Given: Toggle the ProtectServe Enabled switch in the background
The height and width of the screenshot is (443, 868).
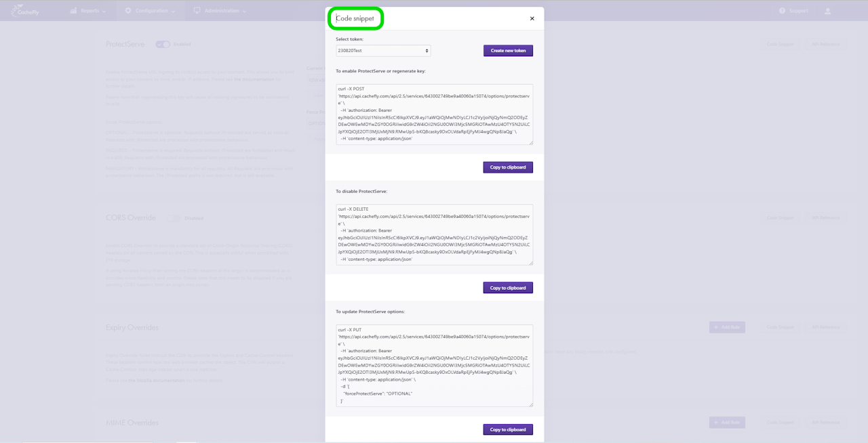Looking at the screenshot, I should click(x=163, y=44).
